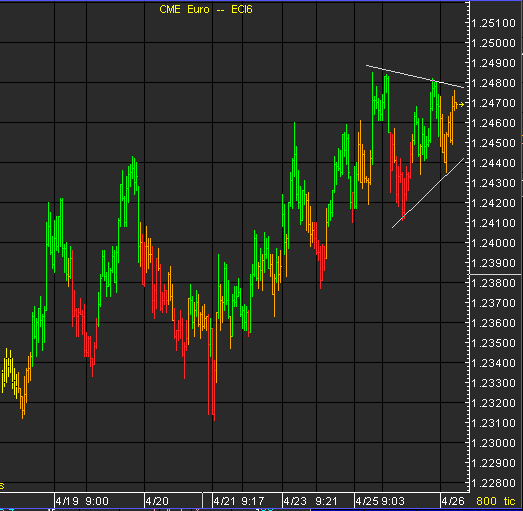Click the 1.22900 price axis label
The width and height of the screenshot is (523, 511).
(x=494, y=464)
